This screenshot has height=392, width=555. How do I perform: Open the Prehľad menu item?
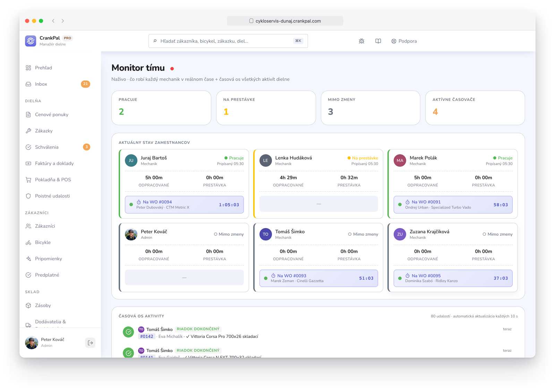point(58,68)
